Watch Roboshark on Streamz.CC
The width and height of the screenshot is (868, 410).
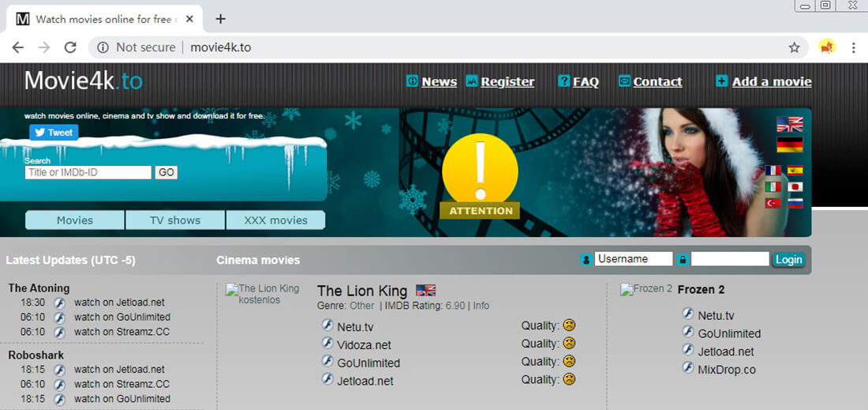click(x=122, y=384)
